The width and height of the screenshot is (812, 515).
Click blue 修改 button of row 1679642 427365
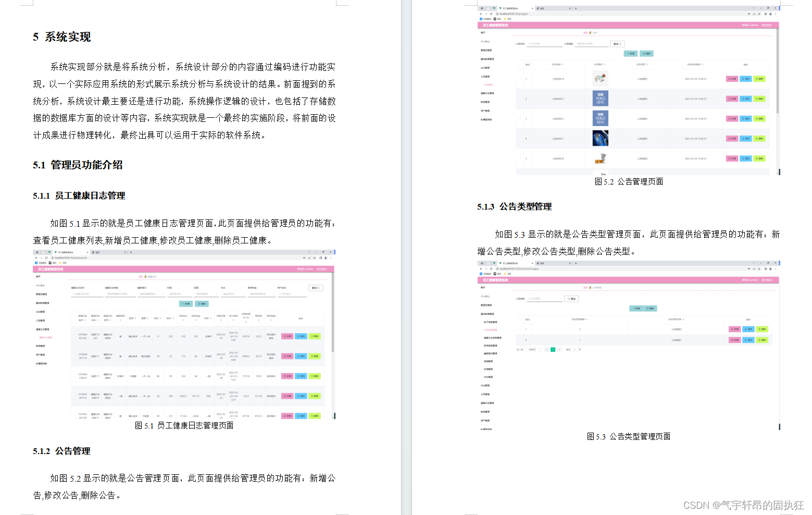301,336
